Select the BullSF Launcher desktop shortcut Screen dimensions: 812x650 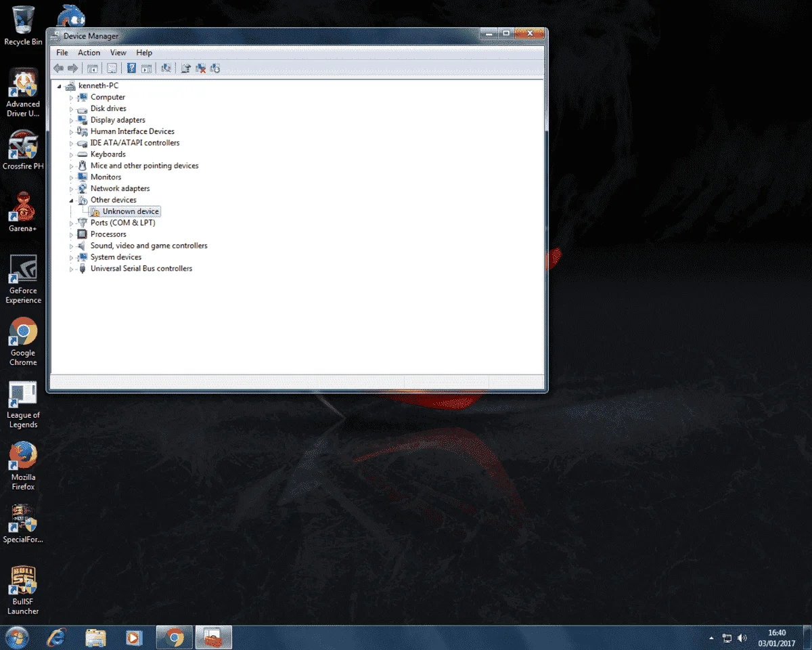tap(23, 591)
